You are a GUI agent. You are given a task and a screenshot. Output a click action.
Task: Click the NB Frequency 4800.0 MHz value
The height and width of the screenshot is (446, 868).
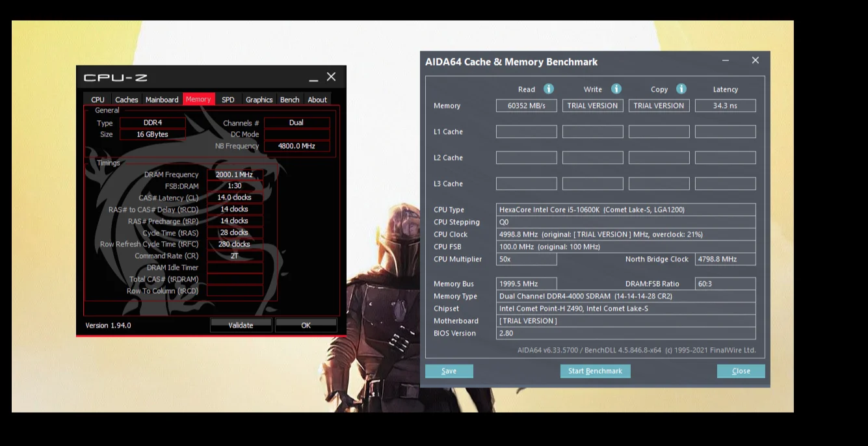(x=296, y=146)
